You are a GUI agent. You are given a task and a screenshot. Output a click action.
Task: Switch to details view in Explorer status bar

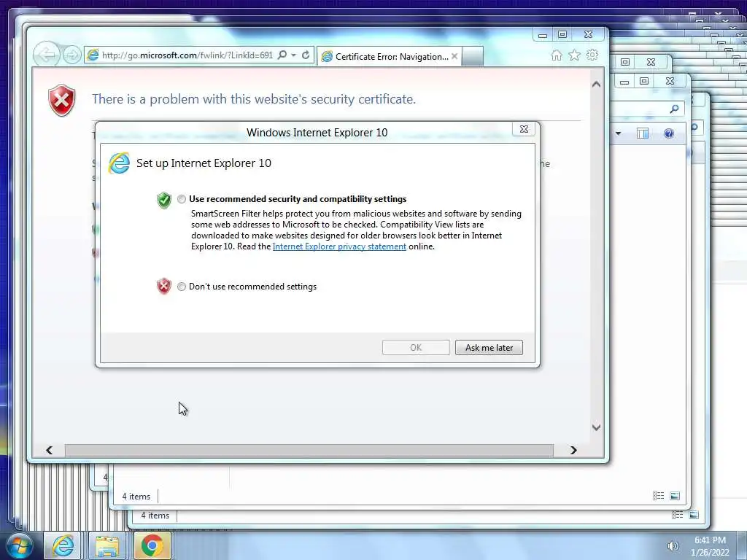point(659,496)
